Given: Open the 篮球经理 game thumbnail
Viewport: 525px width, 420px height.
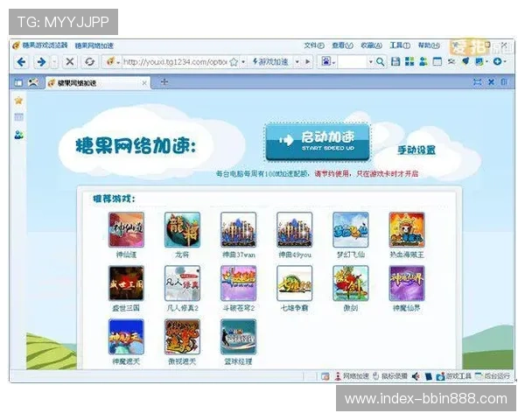Looking at the screenshot, I should tap(238, 337).
